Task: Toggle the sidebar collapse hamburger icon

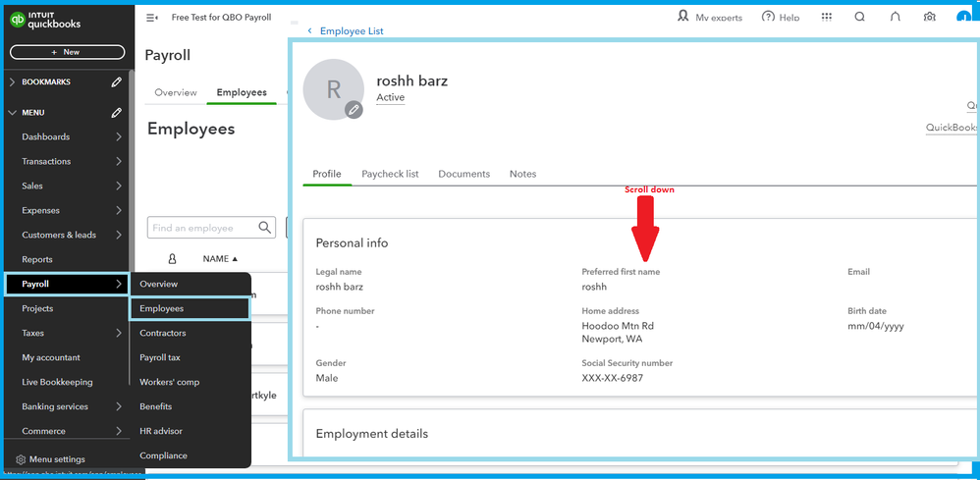Action: (x=152, y=18)
